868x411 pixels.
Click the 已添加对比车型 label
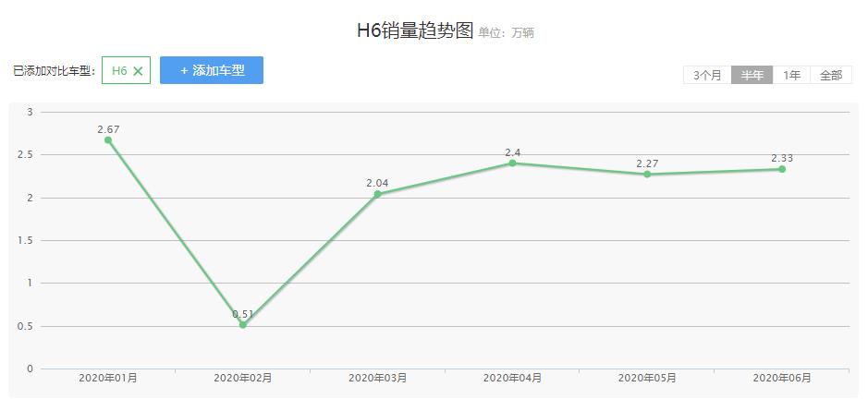click(x=55, y=71)
